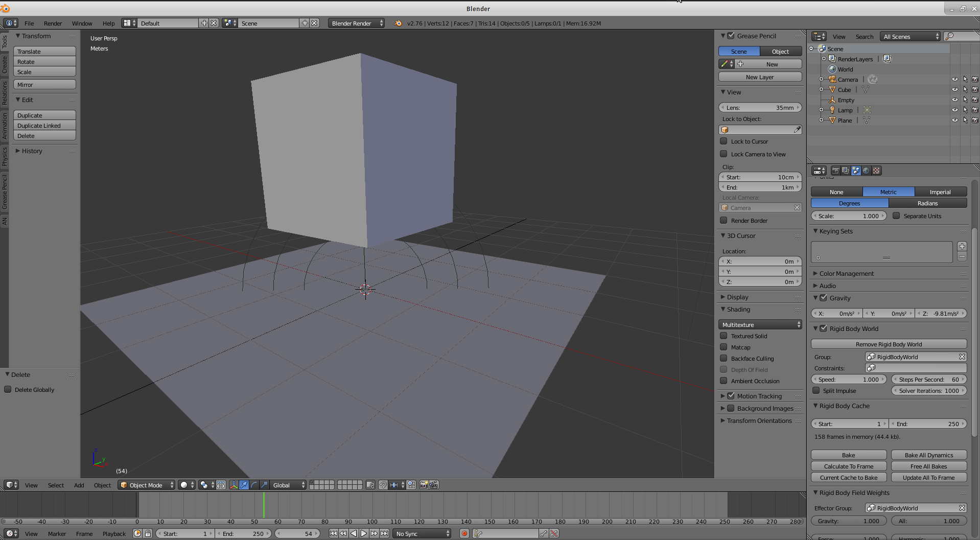Click the Lock to Object eyedropper icon
This screenshot has width=980, height=540.
click(x=797, y=130)
